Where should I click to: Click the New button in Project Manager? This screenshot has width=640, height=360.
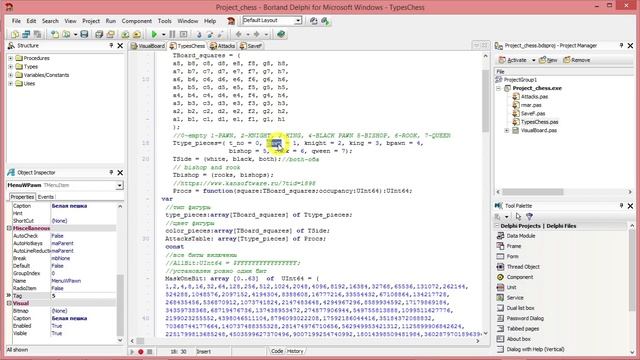click(x=548, y=60)
